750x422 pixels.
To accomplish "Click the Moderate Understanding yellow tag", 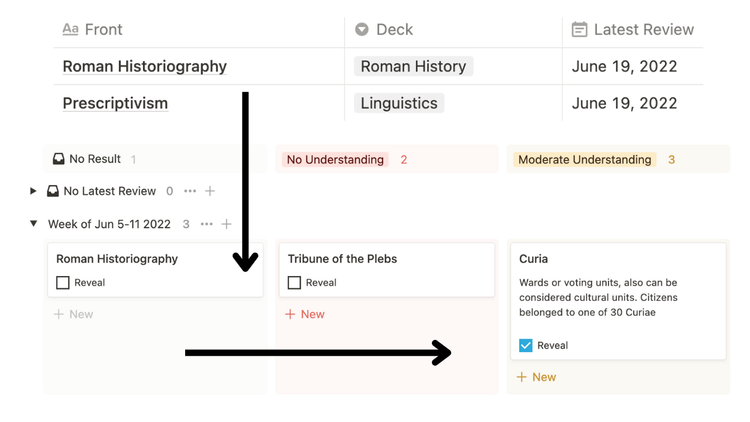I will [585, 159].
